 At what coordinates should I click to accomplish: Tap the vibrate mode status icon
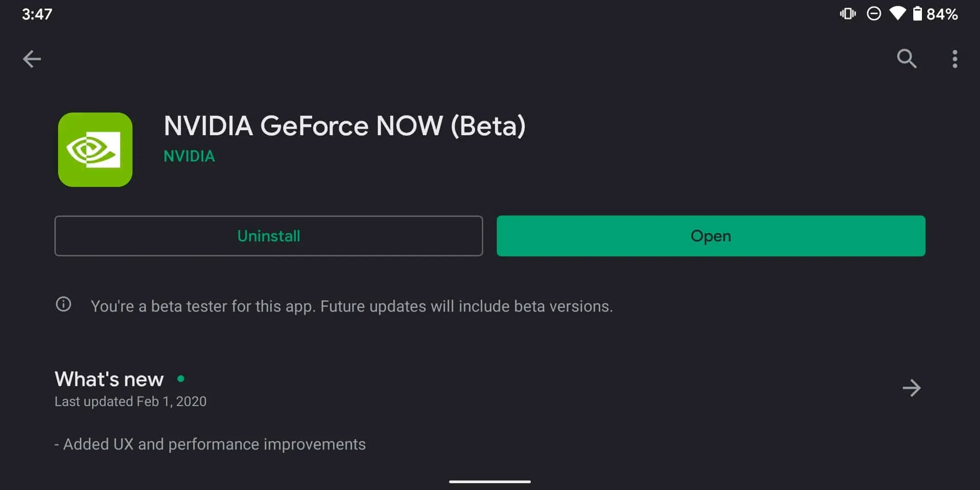(x=848, y=14)
